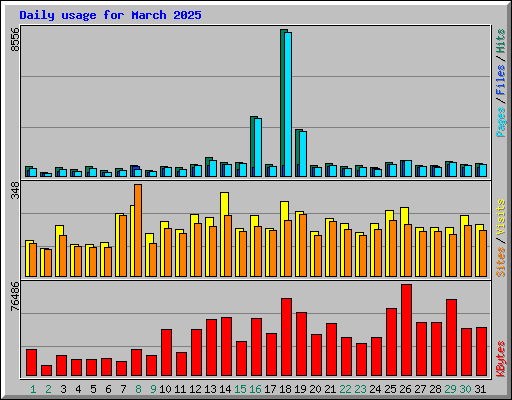Click the red KBytes bar for day 2
The height and width of the screenshot is (400, 512).
coord(46,371)
